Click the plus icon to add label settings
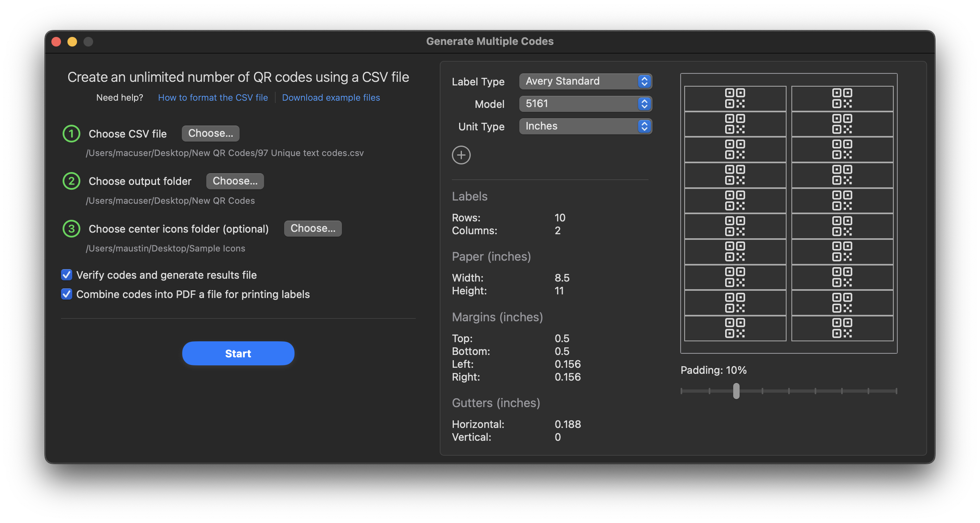Viewport: 980px width, 523px height. click(461, 155)
